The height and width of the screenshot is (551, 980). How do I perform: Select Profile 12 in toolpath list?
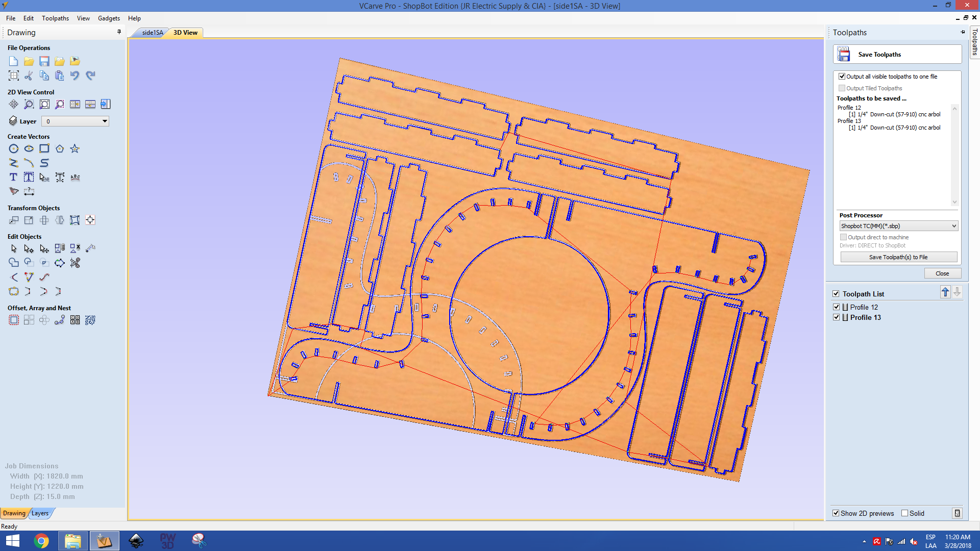point(864,307)
